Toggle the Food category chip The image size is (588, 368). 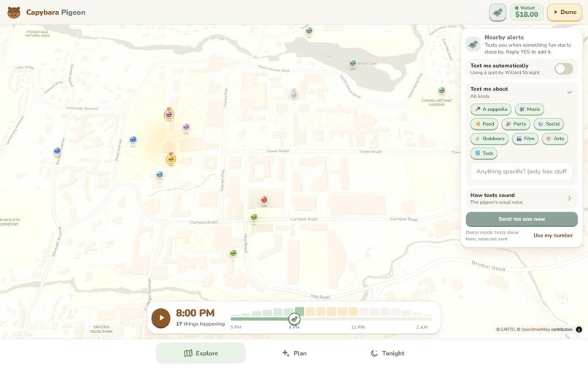click(484, 124)
